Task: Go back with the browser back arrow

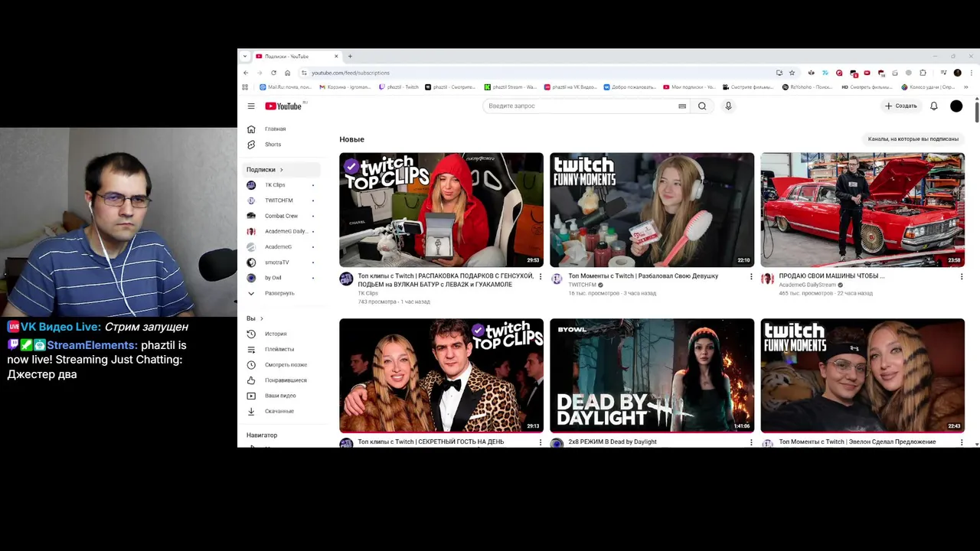Action: (246, 73)
